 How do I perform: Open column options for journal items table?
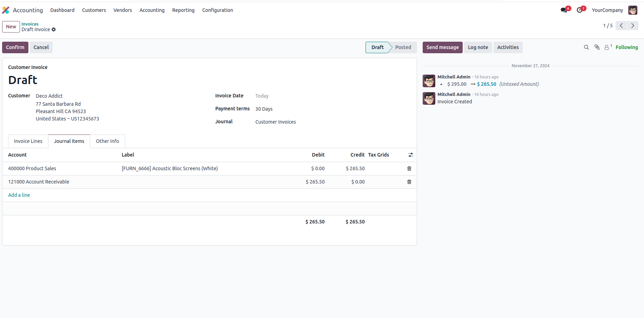tap(411, 155)
